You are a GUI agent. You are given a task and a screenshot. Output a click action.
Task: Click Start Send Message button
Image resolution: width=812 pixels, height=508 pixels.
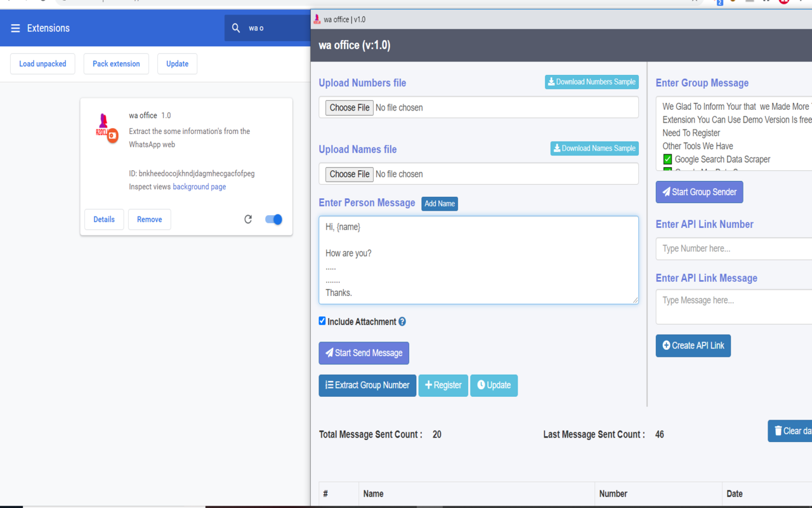[363, 353]
